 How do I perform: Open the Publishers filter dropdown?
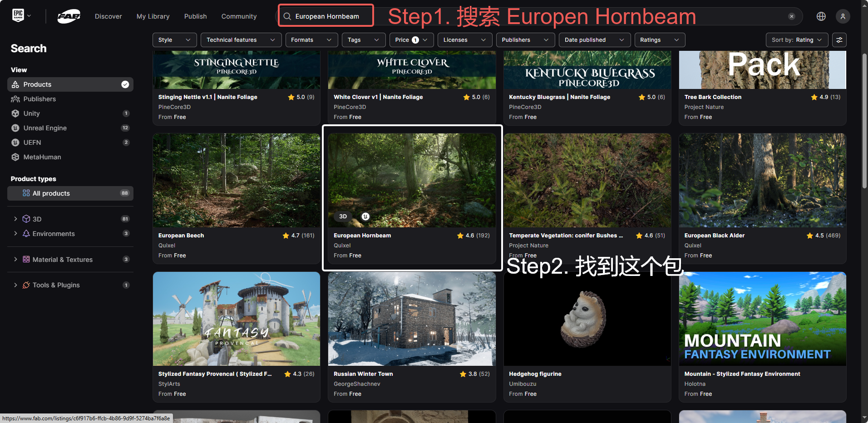[525, 40]
